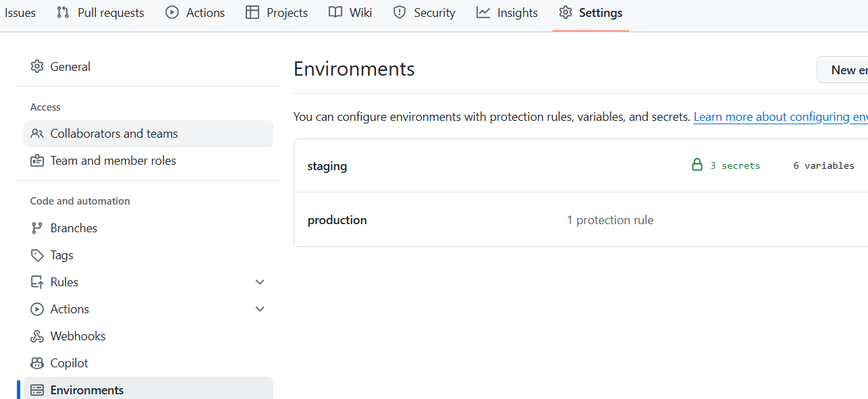This screenshot has width=868, height=399.
Task: Click the ID badge icon beside Team and member roles
Action: pos(37,161)
